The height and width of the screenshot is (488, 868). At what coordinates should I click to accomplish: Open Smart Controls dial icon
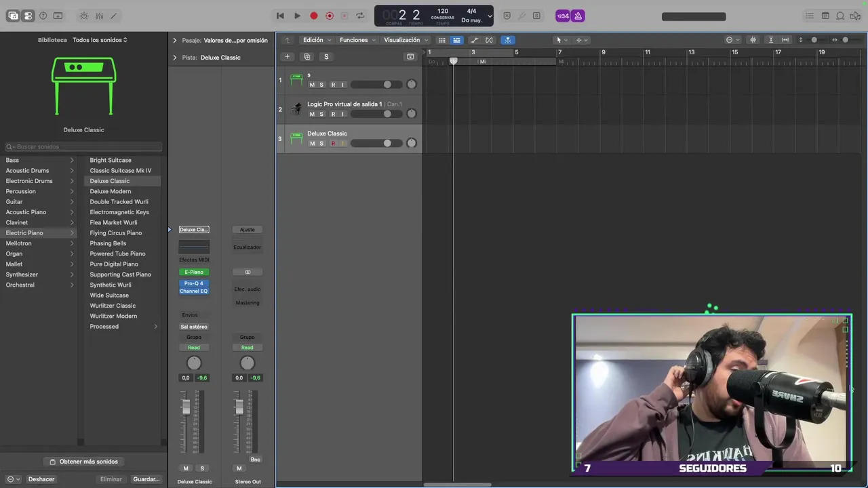pos(84,16)
